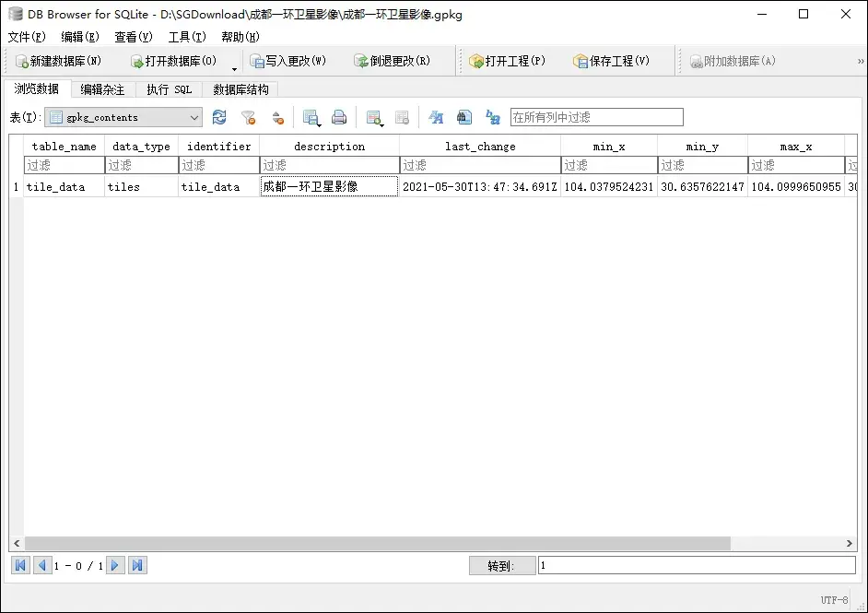Click 新建数据库(N) toolbar button

pyautogui.click(x=58, y=61)
